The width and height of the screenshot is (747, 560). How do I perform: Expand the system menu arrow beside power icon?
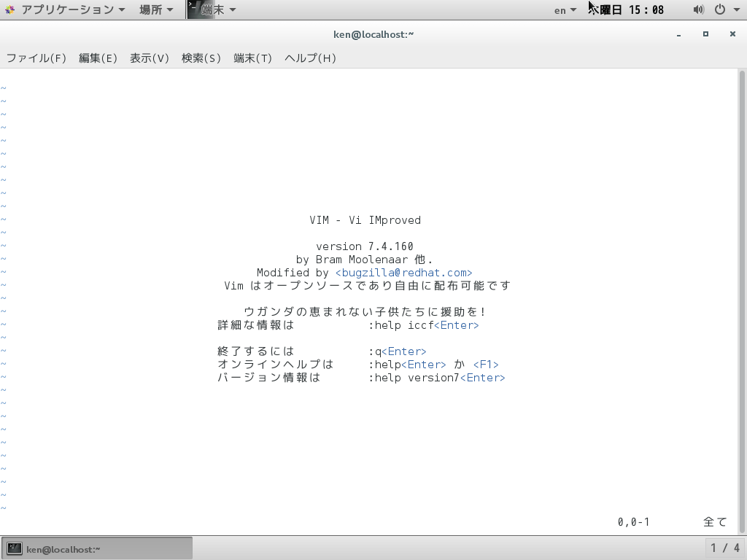[x=736, y=10]
